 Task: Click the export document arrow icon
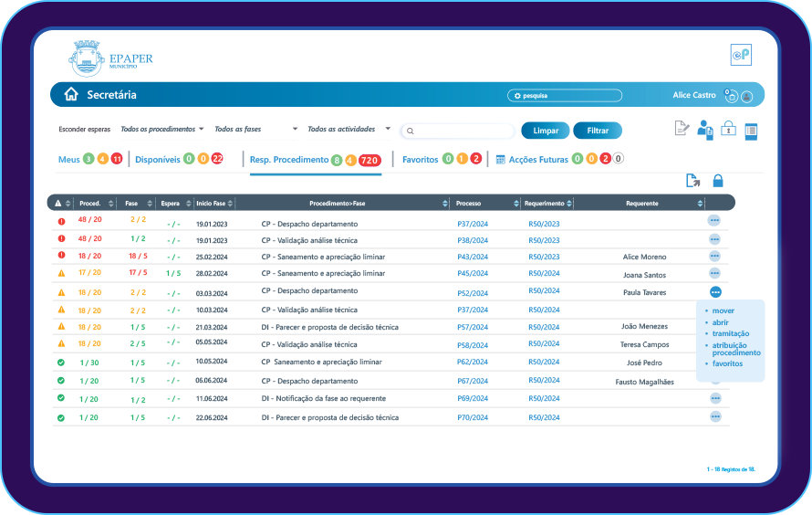693,181
